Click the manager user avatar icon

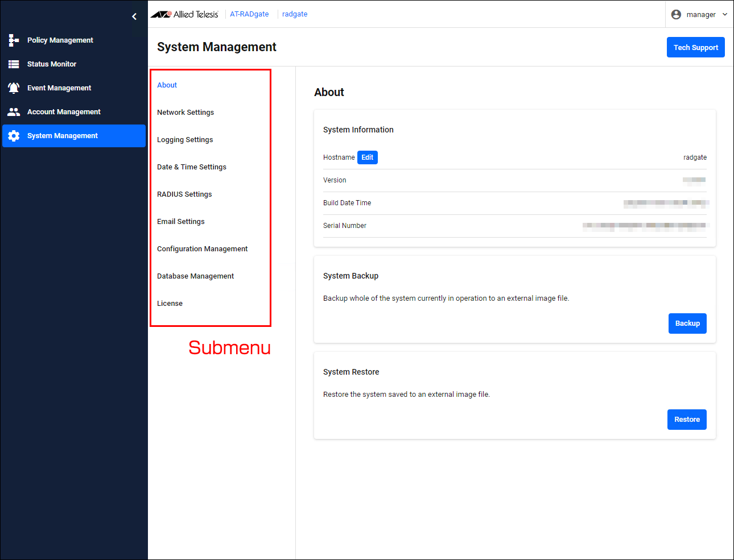[676, 14]
